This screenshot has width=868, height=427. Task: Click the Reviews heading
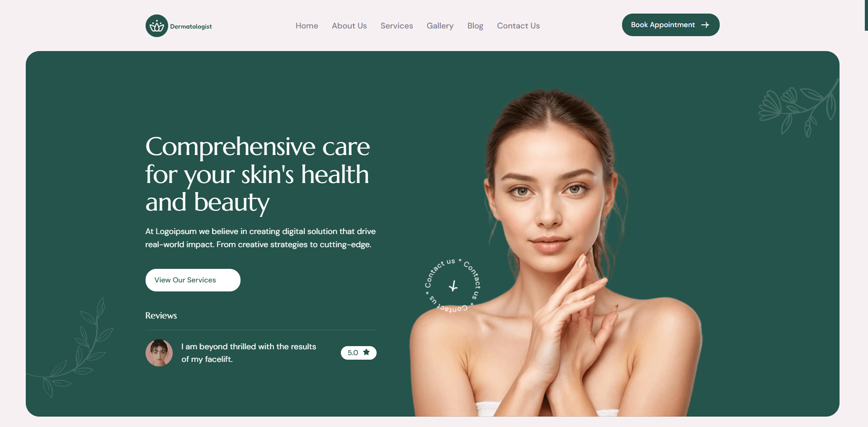(x=161, y=315)
